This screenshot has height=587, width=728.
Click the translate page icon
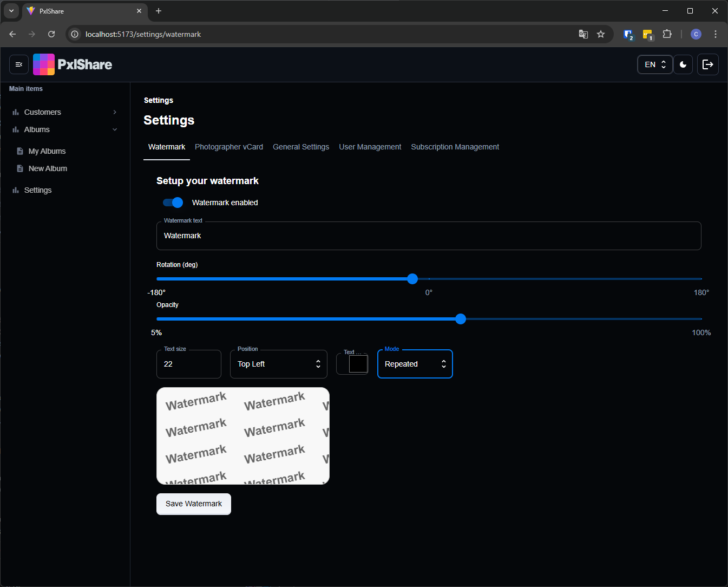pyautogui.click(x=583, y=34)
